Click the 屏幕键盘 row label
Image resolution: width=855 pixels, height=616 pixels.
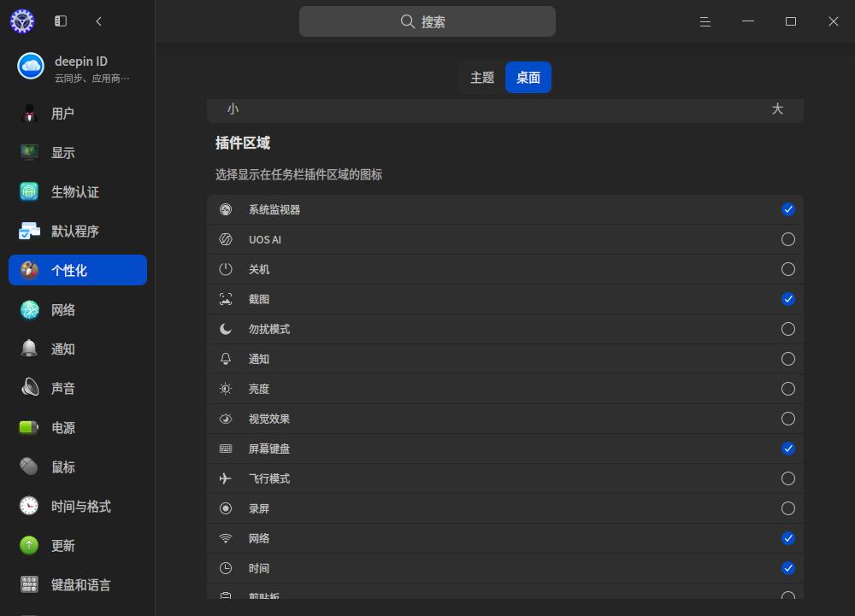[x=269, y=449]
